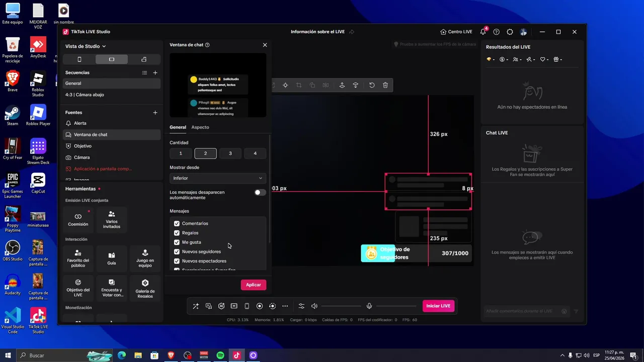Delete the selected source with trash icon
The height and width of the screenshot is (362, 644).
pyautogui.click(x=385, y=85)
